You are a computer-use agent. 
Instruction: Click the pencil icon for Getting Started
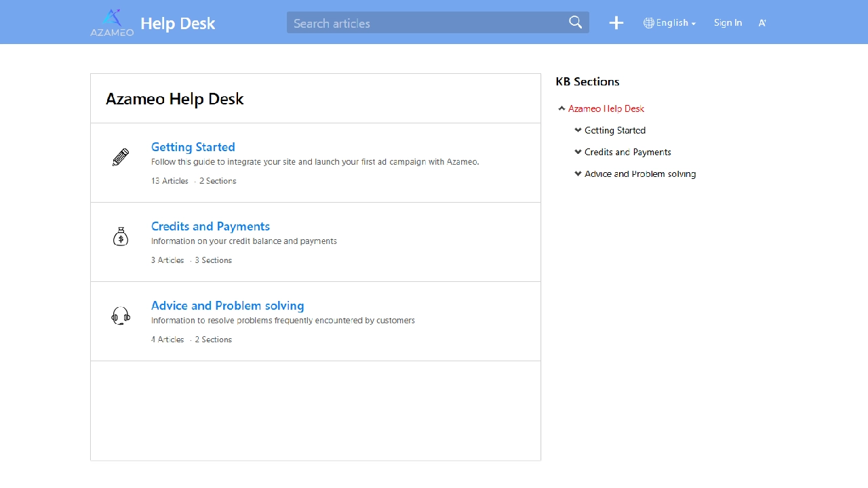[x=121, y=158]
